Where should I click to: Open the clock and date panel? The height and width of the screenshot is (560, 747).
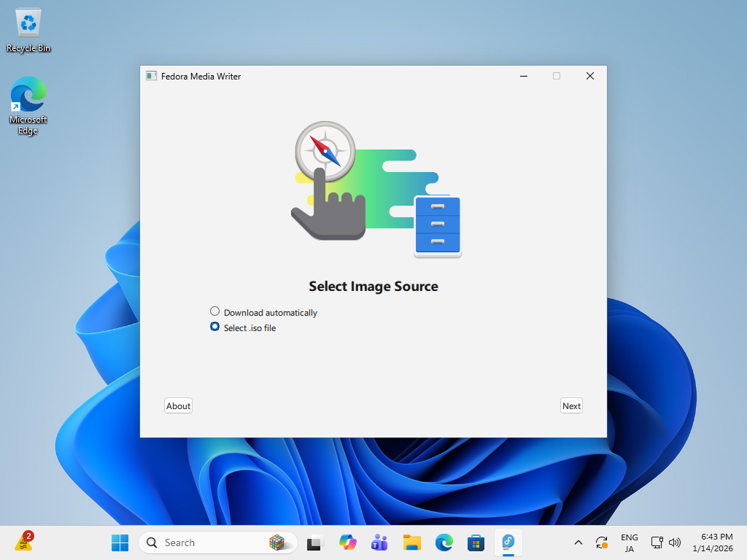point(716,542)
